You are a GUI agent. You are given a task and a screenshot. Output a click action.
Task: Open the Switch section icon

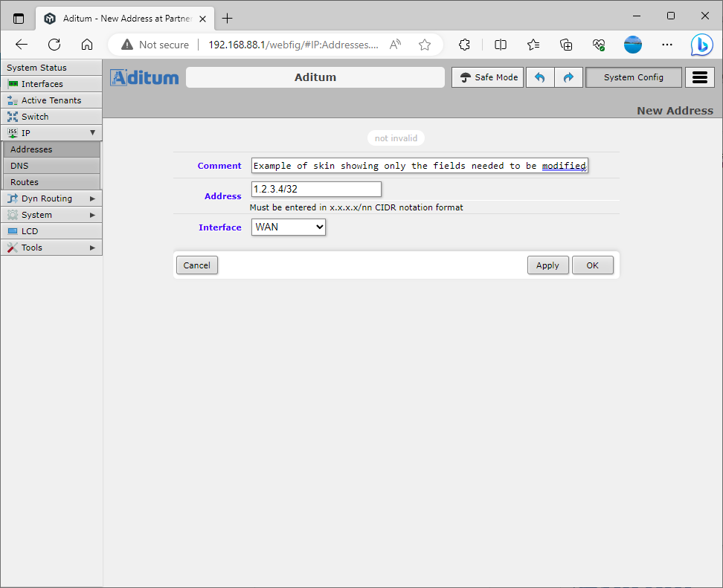tap(12, 116)
